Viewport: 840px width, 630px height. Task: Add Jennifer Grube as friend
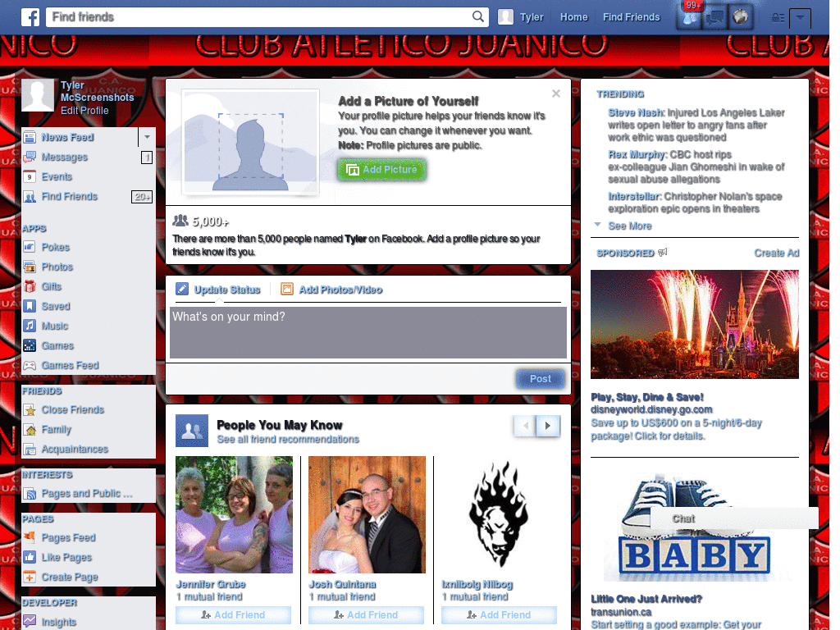coord(234,615)
